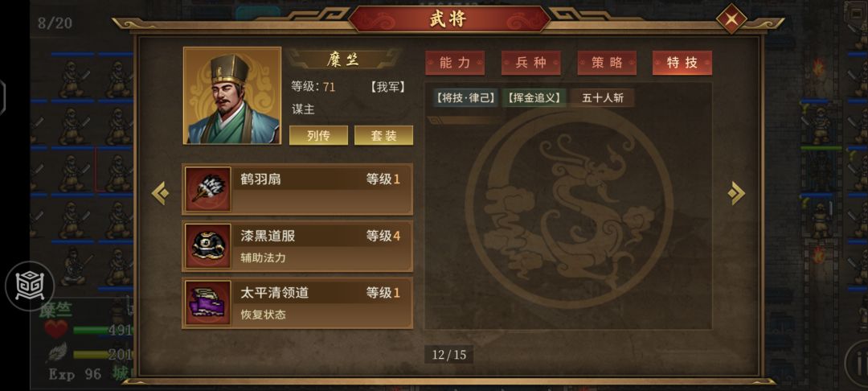868x391 pixels.
Task: Switch to the 兵种 tab
Action: (x=531, y=63)
